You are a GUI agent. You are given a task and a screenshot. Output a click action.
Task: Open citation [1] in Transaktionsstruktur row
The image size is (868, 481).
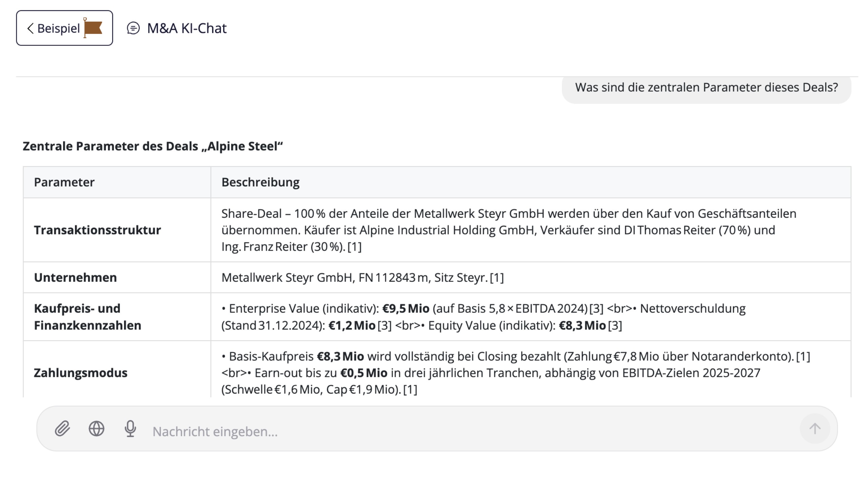(355, 247)
